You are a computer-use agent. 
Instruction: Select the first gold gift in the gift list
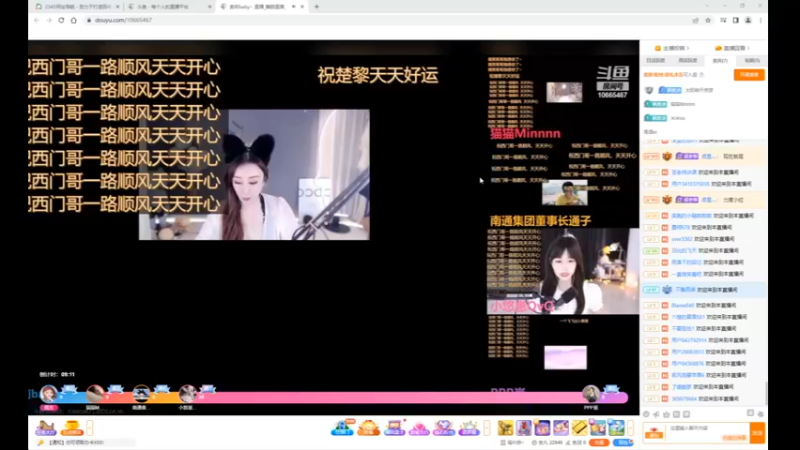coord(506,428)
